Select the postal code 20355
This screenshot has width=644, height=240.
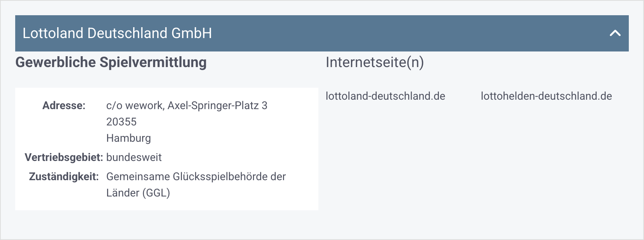(x=122, y=122)
